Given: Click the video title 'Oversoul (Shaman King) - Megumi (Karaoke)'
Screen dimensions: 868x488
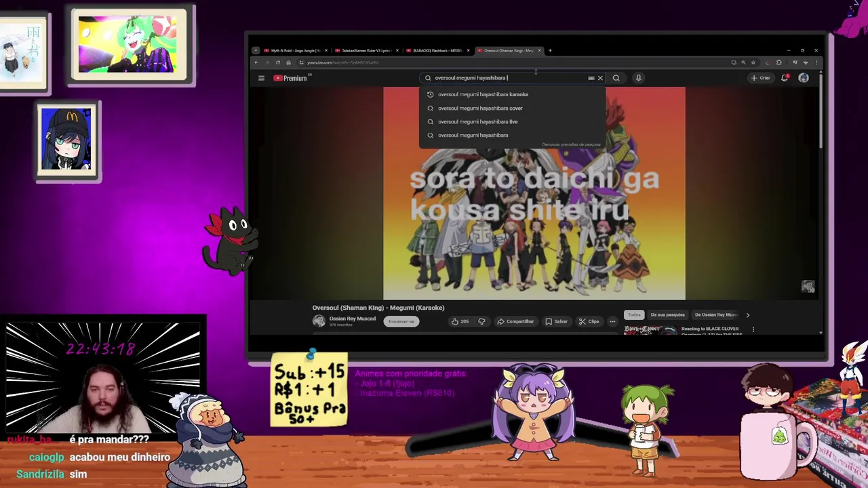Looking at the screenshot, I should pyautogui.click(x=378, y=308).
